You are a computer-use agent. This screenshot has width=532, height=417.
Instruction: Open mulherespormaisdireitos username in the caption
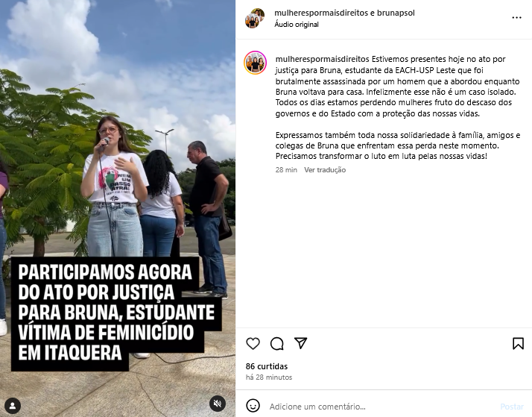322,59
